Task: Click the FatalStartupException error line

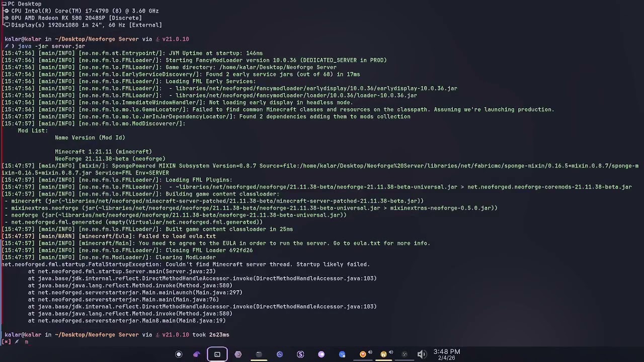Action: [186, 264]
